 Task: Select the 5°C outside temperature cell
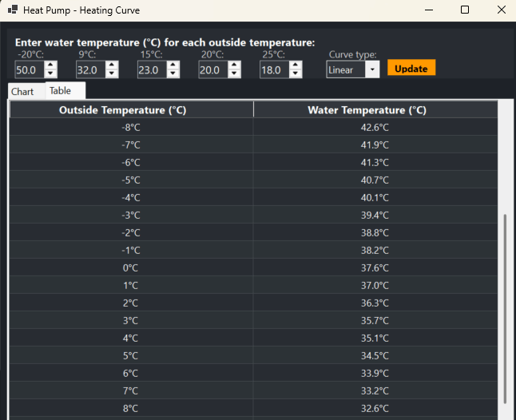click(x=131, y=355)
